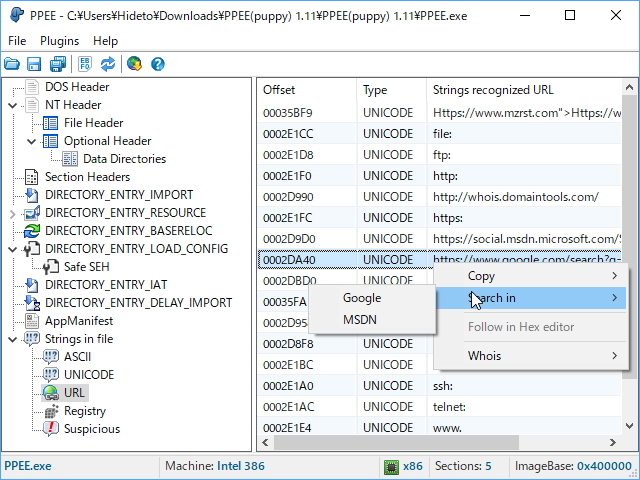The width and height of the screenshot is (640, 480).
Task: Click Machine: Intel 386 status text
Action: click(x=215, y=466)
